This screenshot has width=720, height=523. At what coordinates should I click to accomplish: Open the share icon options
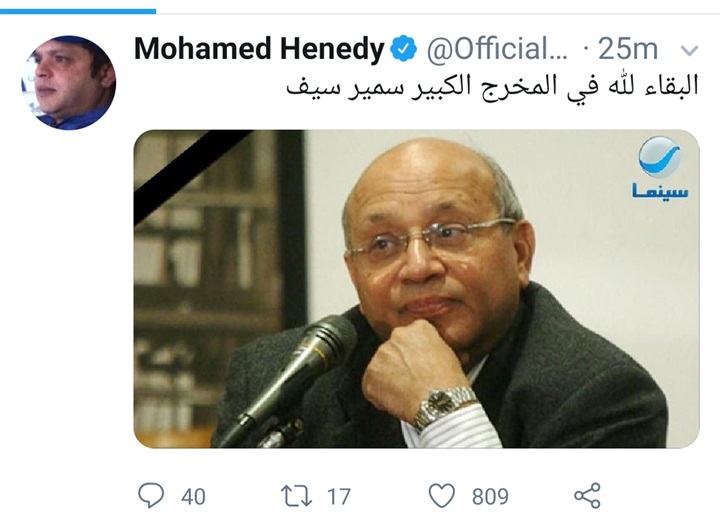(587, 495)
